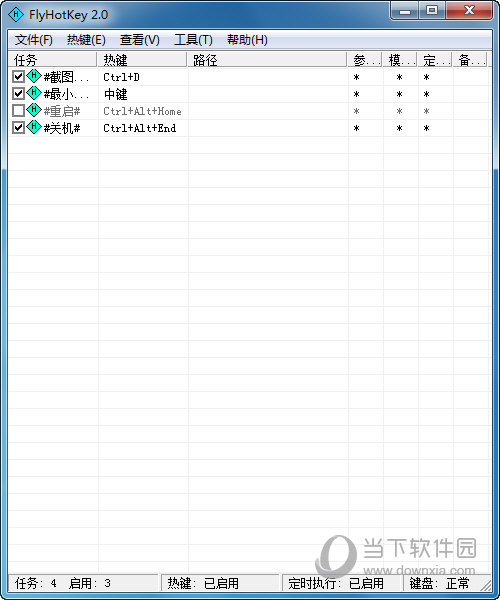Click the FlyHotKey title bar app icon
The image size is (500, 600).
pos(16,15)
